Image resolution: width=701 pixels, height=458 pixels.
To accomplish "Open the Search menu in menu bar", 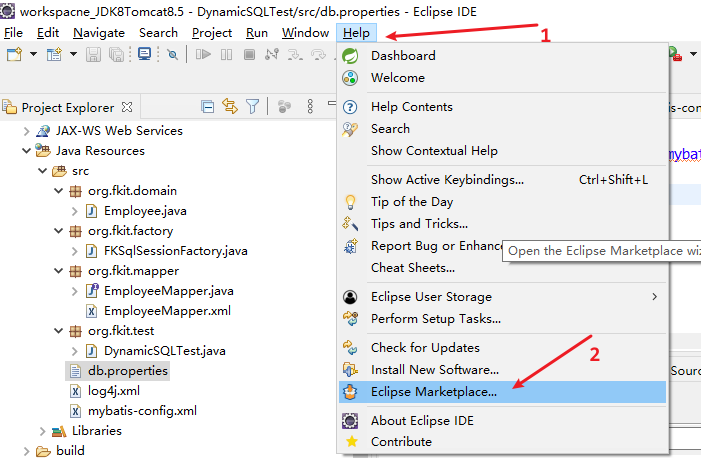I will [158, 33].
